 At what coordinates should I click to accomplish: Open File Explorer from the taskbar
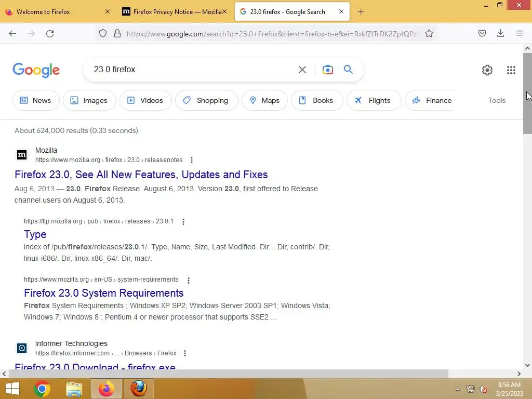pyautogui.click(x=74, y=389)
